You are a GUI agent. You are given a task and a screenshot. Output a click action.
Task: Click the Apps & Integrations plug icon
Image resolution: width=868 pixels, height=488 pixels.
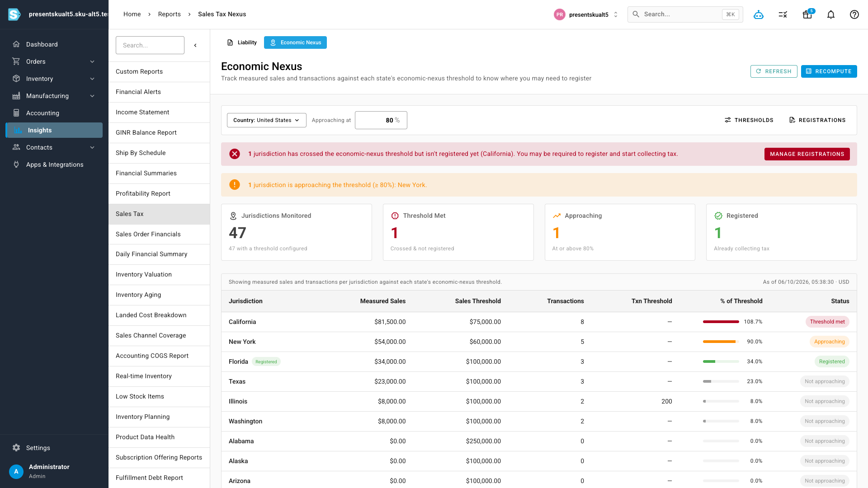click(16, 164)
